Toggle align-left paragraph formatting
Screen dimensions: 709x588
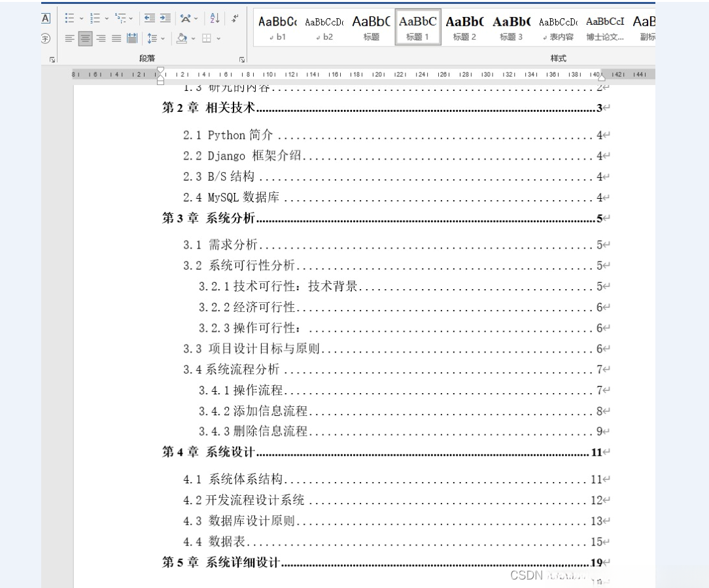(x=69, y=39)
